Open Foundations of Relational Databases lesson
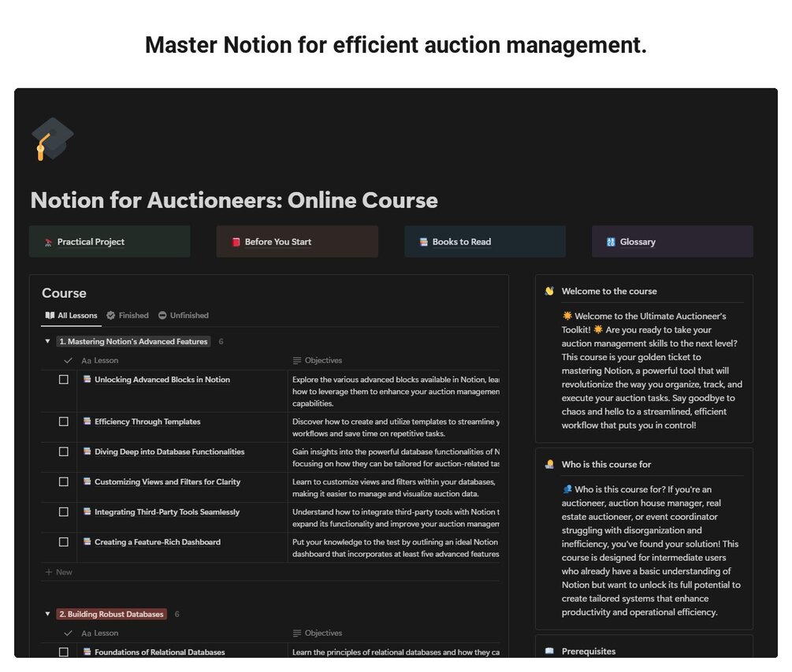Viewport: 792px width, 672px height. 160,652
